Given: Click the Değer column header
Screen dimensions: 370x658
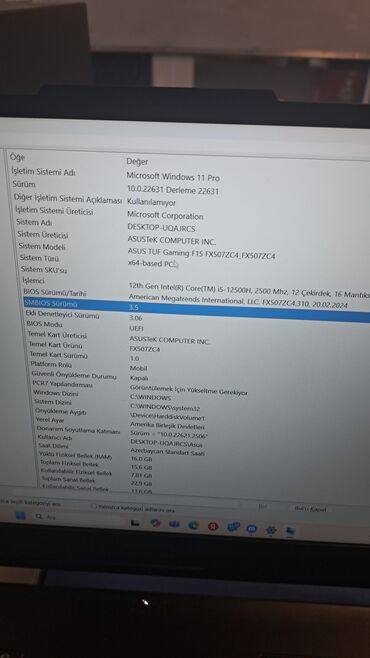Looking at the screenshot, I should [x=137, y=162].
